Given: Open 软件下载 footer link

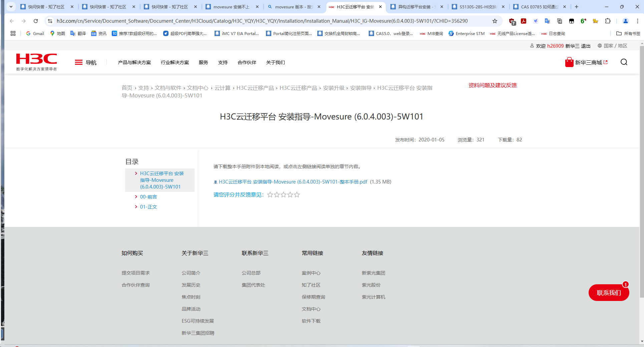Looking at the screenshot, I should pyautogui.click(x=311, y=321).
